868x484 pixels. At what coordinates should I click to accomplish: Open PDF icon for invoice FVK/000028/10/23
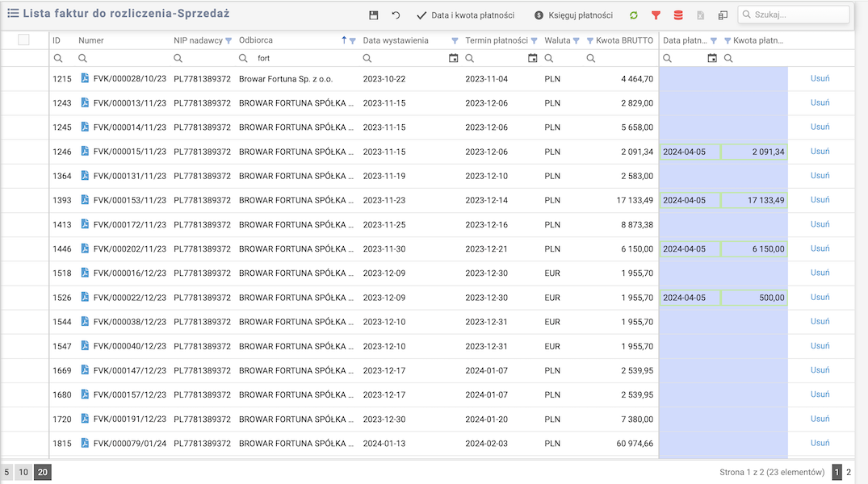click(85, 79)
